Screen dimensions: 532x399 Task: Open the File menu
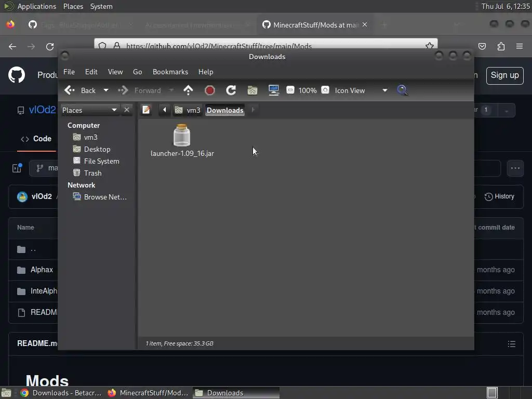(x=69, y=72)
